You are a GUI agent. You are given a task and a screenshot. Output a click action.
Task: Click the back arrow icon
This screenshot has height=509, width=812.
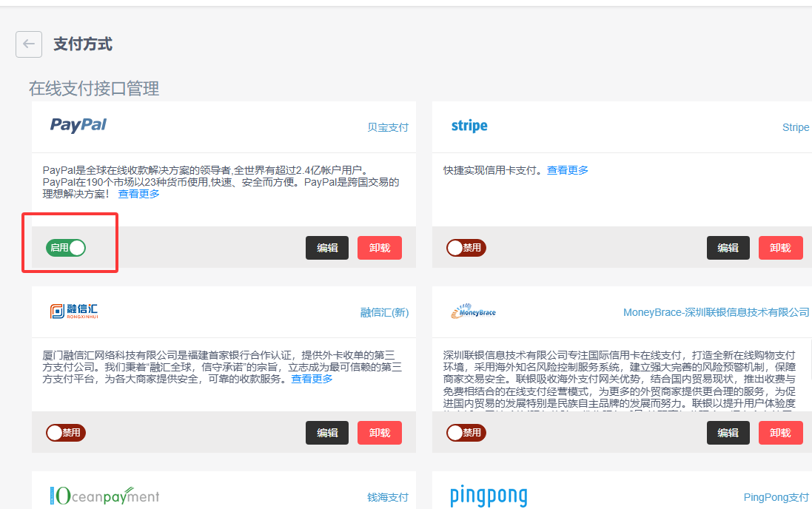28,44
